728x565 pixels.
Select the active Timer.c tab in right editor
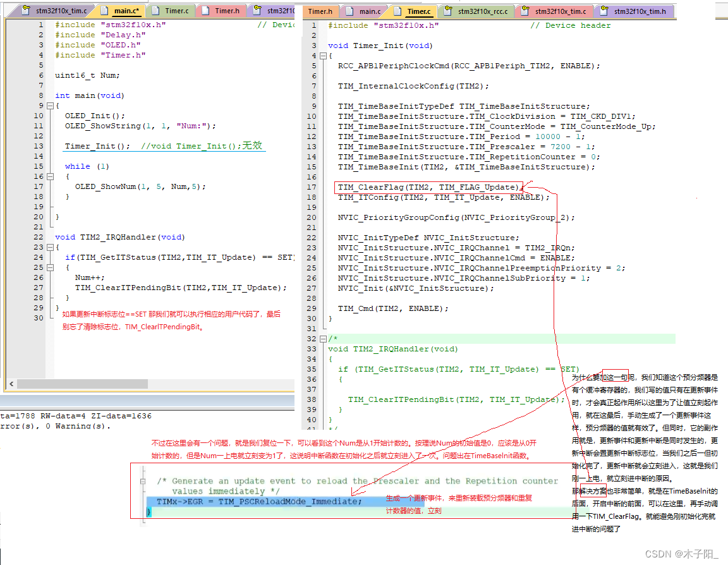[413, 11]
